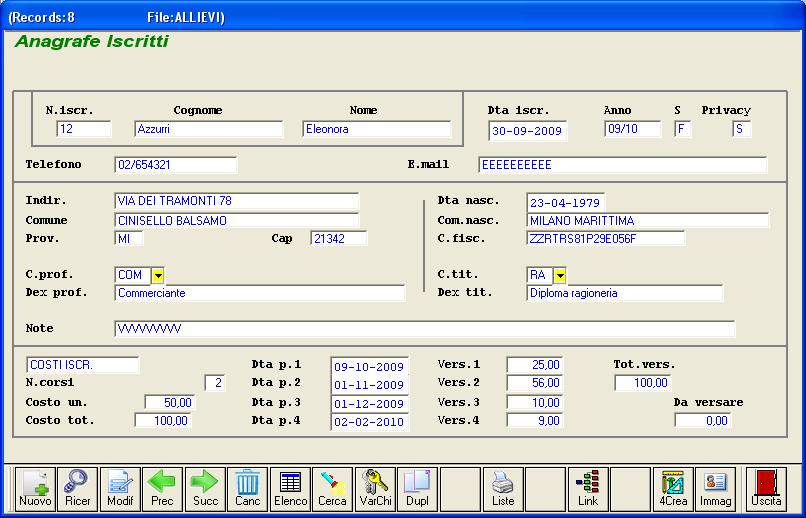Duplicate the record with Dupl

tap(417, 489)
